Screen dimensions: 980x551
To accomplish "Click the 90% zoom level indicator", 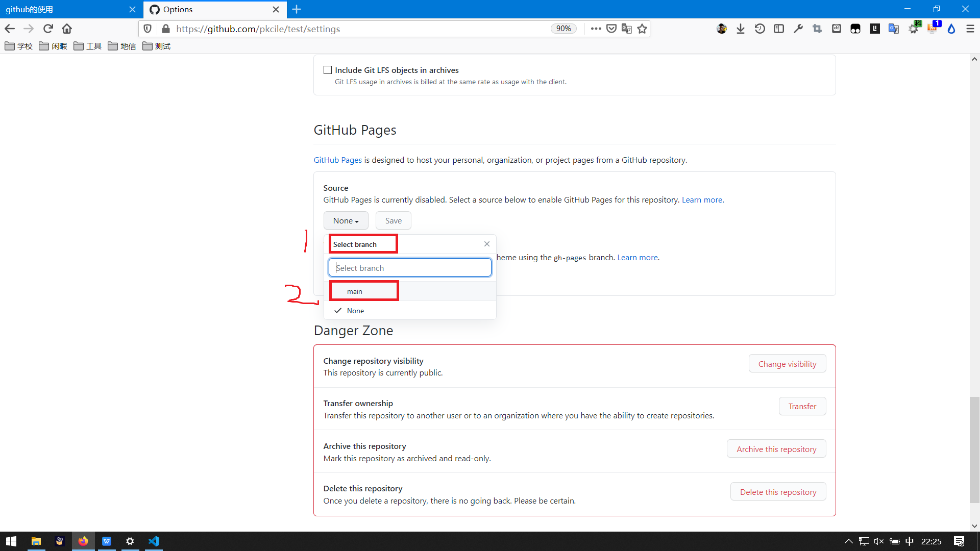I will (563, 29).
